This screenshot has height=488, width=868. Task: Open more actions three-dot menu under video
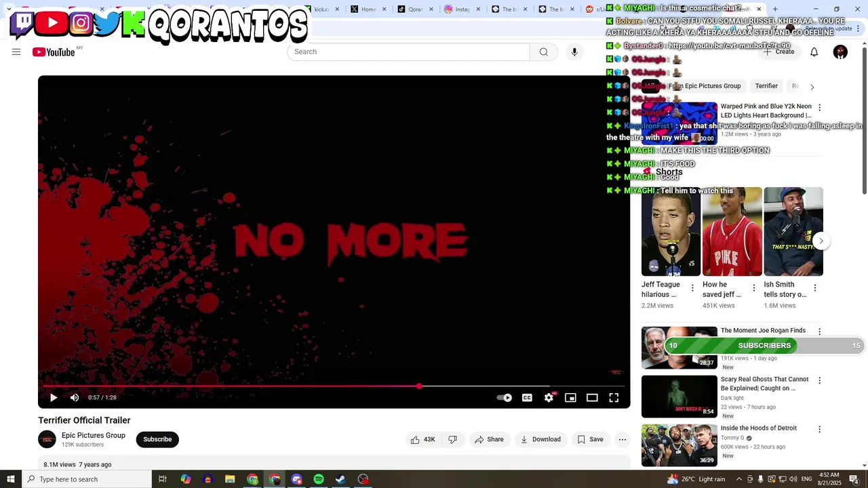622,439
